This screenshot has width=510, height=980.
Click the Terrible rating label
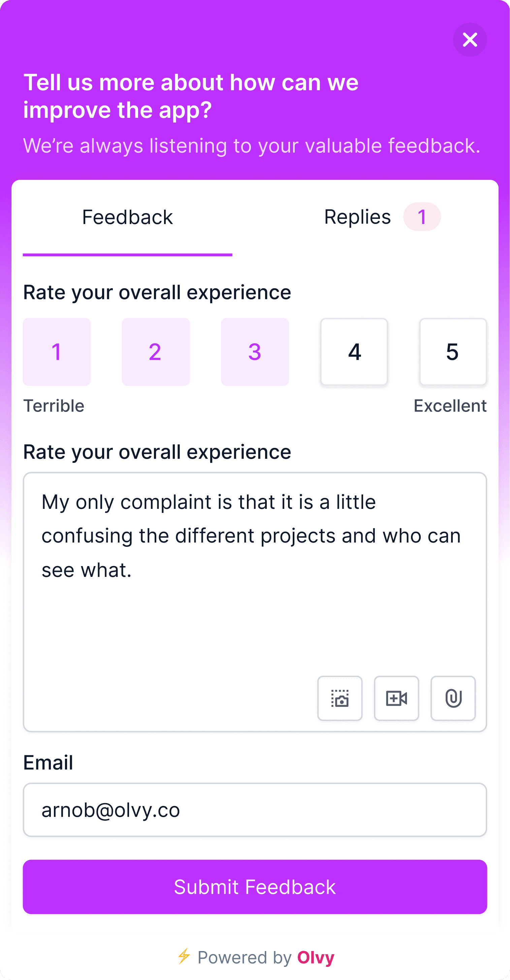tap(54, 406)
